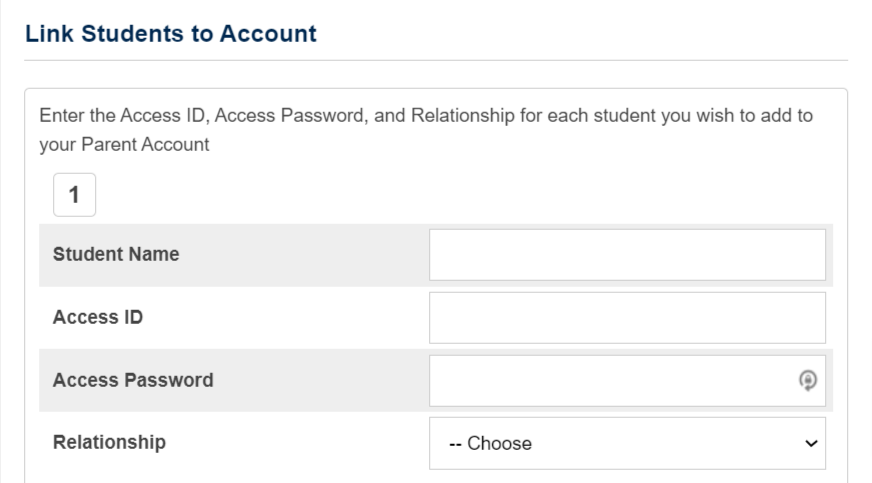Click inside the Access Password field

point(610,381)
